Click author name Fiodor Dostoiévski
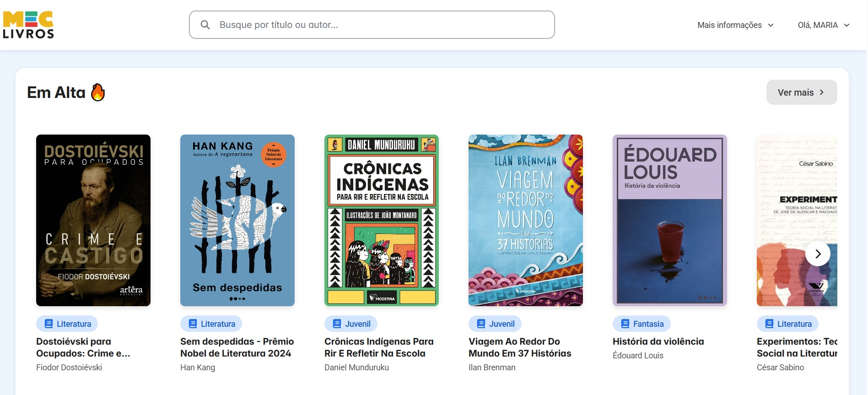The width and height of the screenshot is (868, 395). coord(69,367)
